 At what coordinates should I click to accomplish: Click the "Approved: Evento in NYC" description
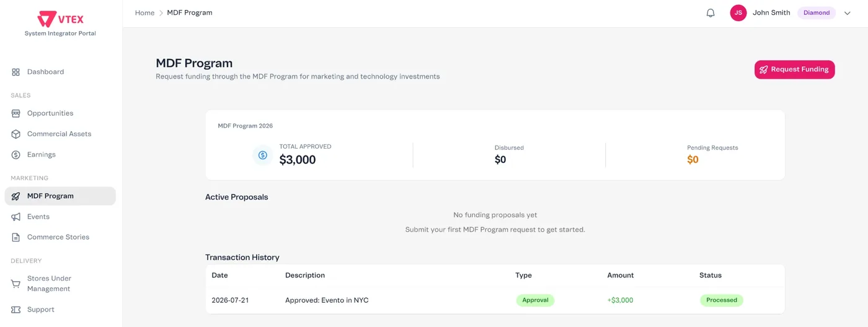[327, 300]
